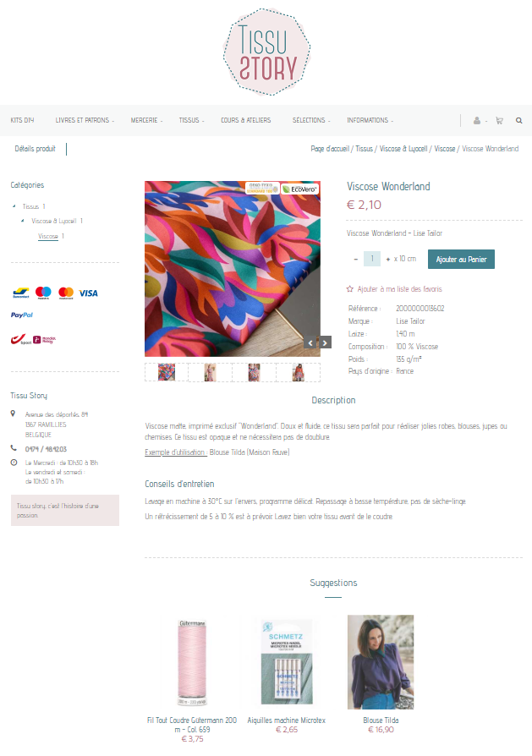Decrease quantity with the minus button
The height and width of the screenshot is (756, 532).
[x=355, y=260]
